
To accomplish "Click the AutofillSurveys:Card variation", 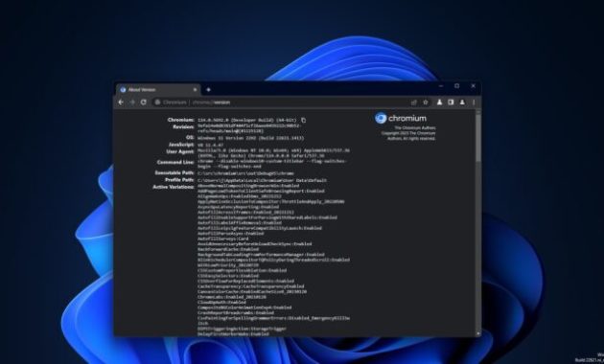I will [223, 239].
